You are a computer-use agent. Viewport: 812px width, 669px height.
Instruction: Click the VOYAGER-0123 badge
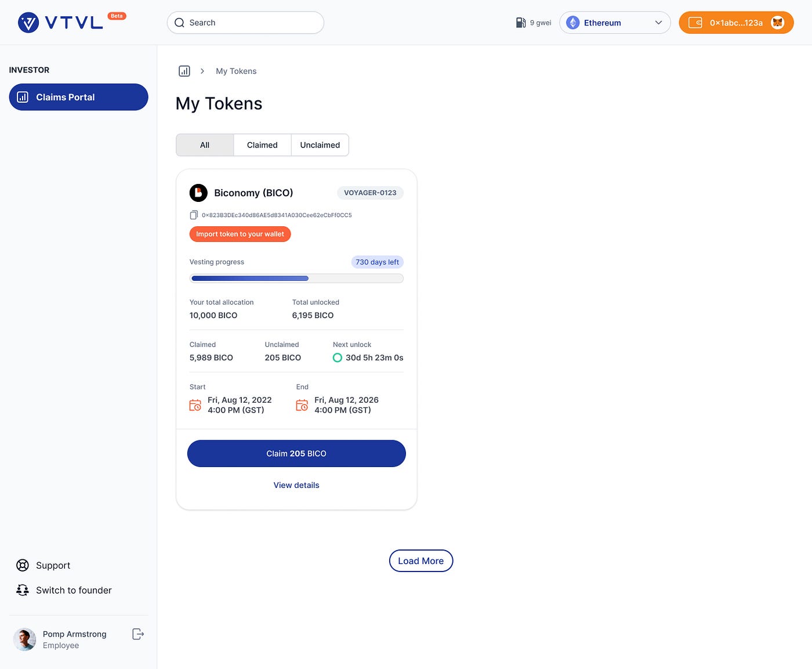point(370,193)
